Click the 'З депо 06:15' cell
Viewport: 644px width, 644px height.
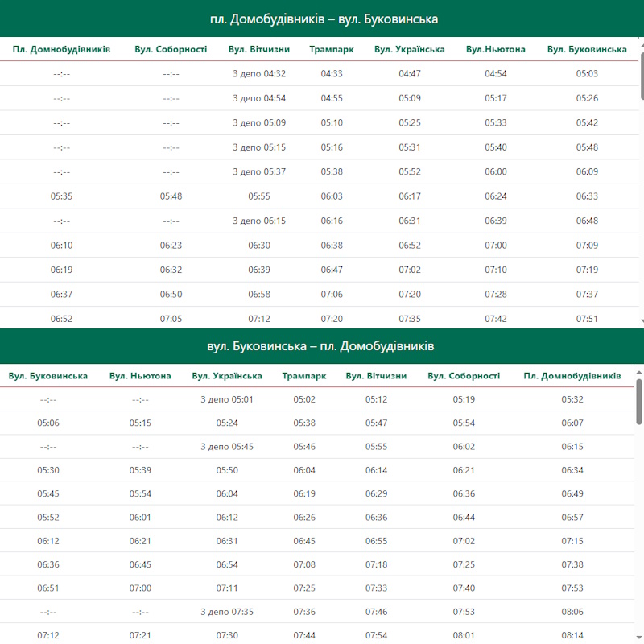pos(258,221)
